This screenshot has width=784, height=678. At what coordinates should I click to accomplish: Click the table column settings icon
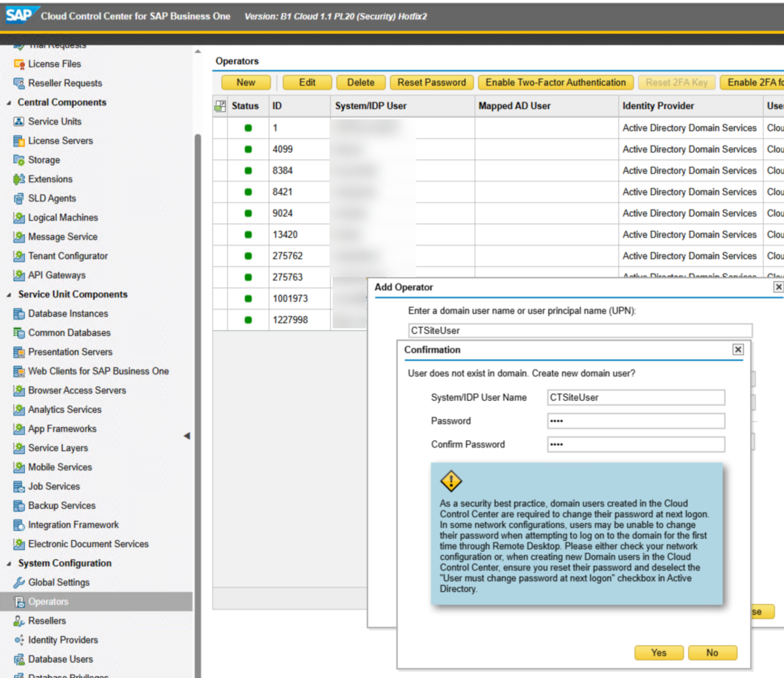[x=220, y=106]
